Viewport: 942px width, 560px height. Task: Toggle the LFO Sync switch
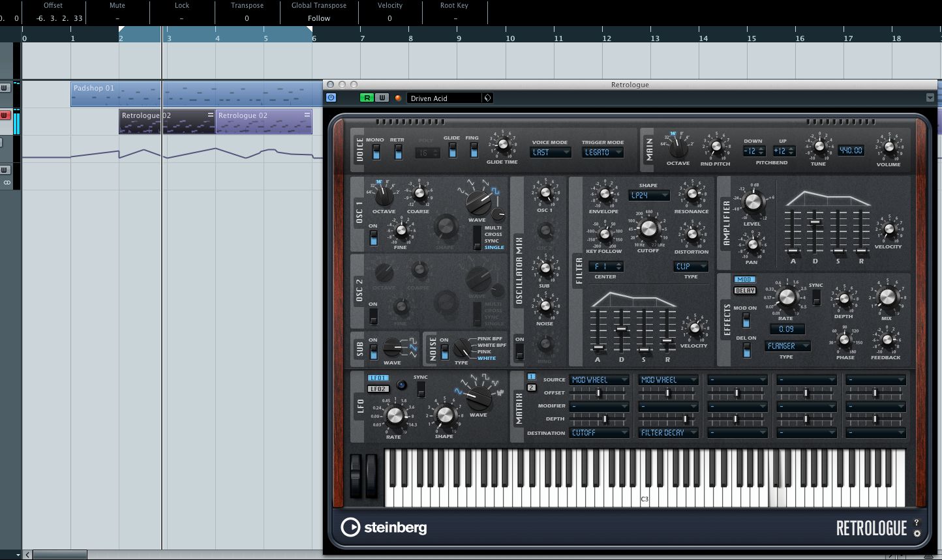[421, 389]
